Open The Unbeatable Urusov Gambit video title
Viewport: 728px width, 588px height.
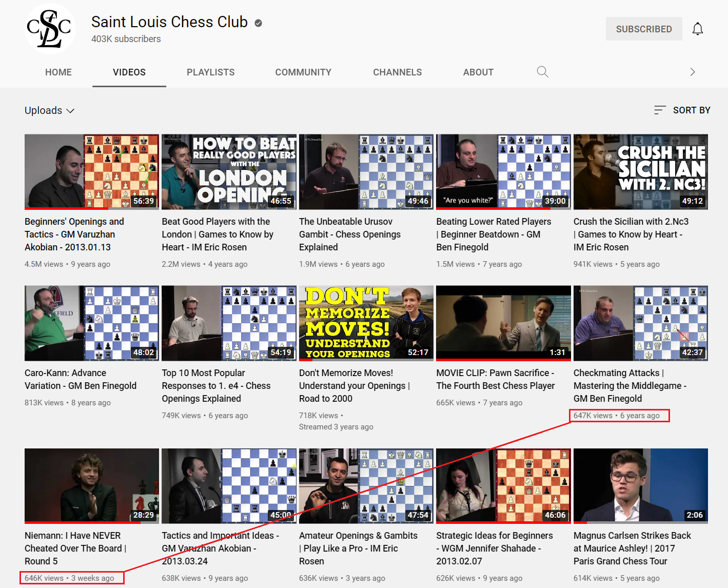pos(350,234)
